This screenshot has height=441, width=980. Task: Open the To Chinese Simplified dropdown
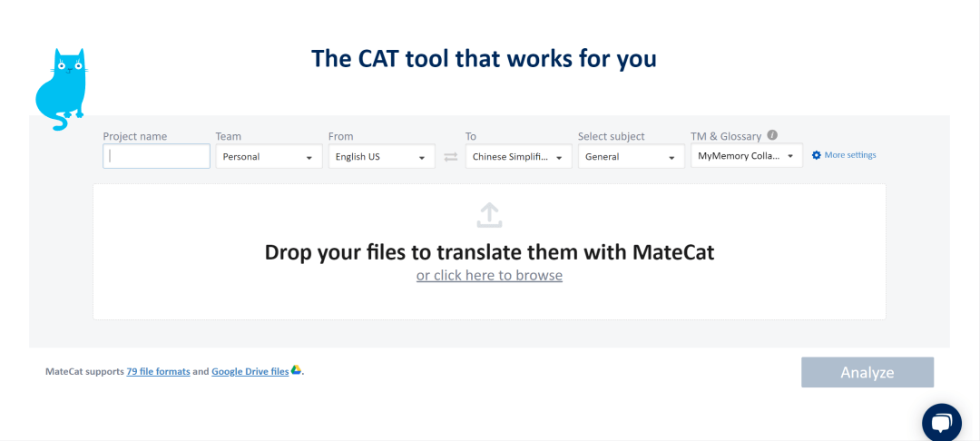tap(519, 156)
